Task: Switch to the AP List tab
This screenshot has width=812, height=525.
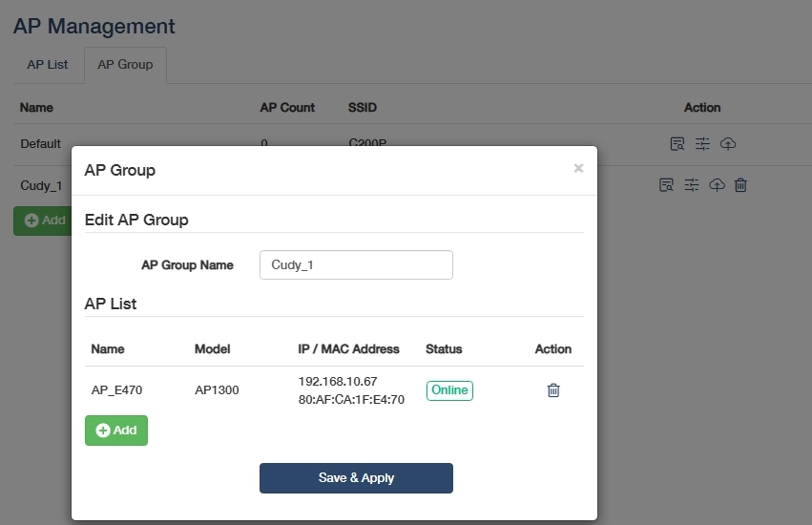Action: coord(48,65)
